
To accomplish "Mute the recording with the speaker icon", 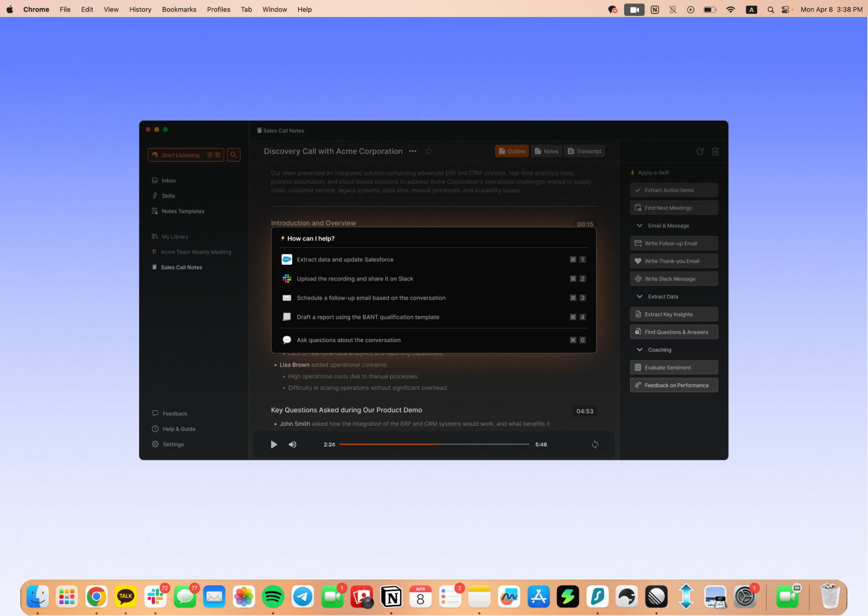I will [292, 445].
